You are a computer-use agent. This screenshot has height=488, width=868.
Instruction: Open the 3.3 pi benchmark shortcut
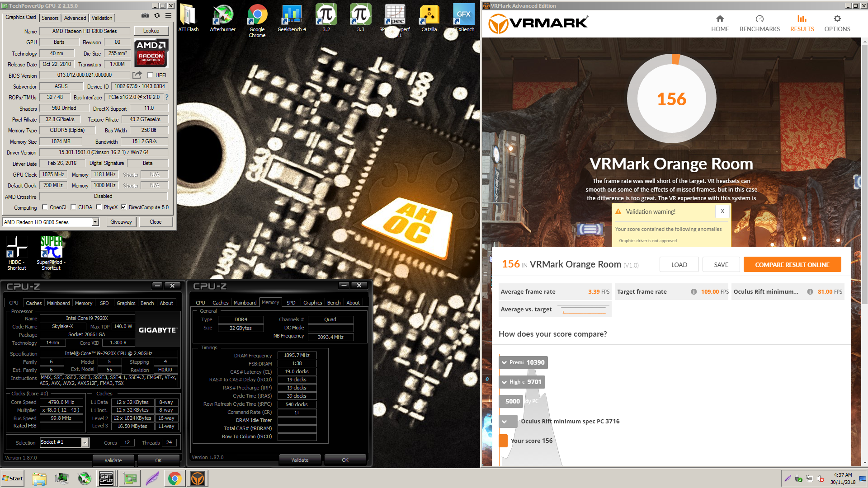(360, 19)
